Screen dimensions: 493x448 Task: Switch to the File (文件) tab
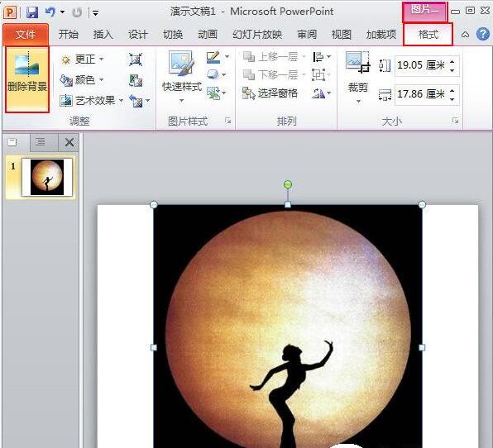tap(26, 34)
